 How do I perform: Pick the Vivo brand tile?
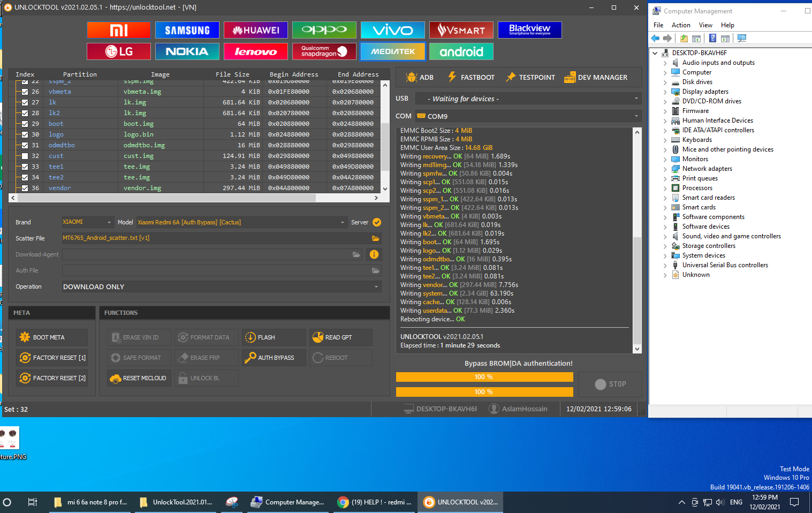click(393, 30)
